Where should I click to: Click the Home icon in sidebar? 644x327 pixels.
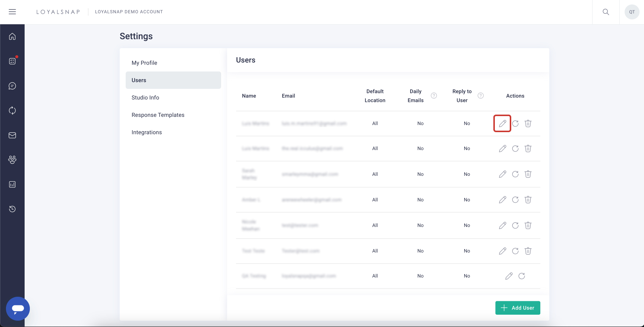click(12, 37)
